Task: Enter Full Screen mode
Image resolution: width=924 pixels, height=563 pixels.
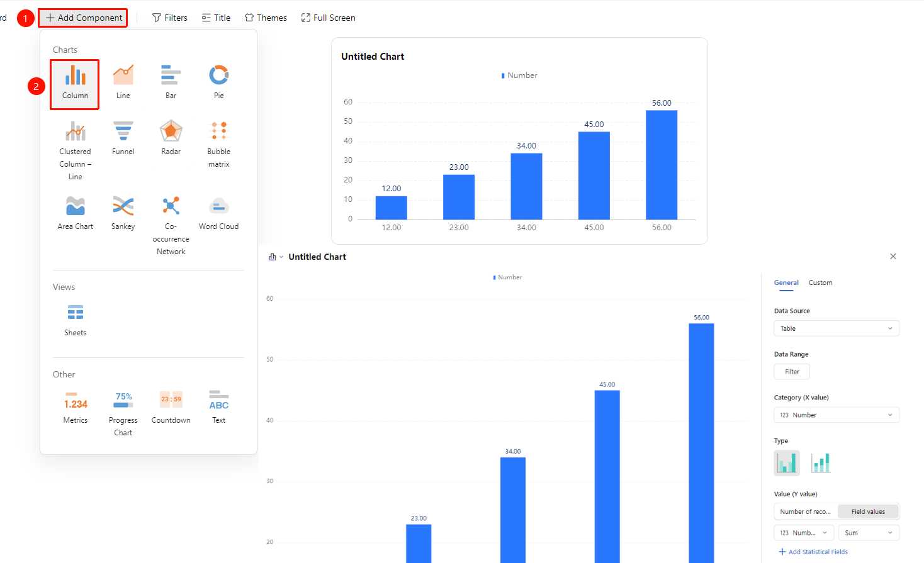Action: [328, 18]
